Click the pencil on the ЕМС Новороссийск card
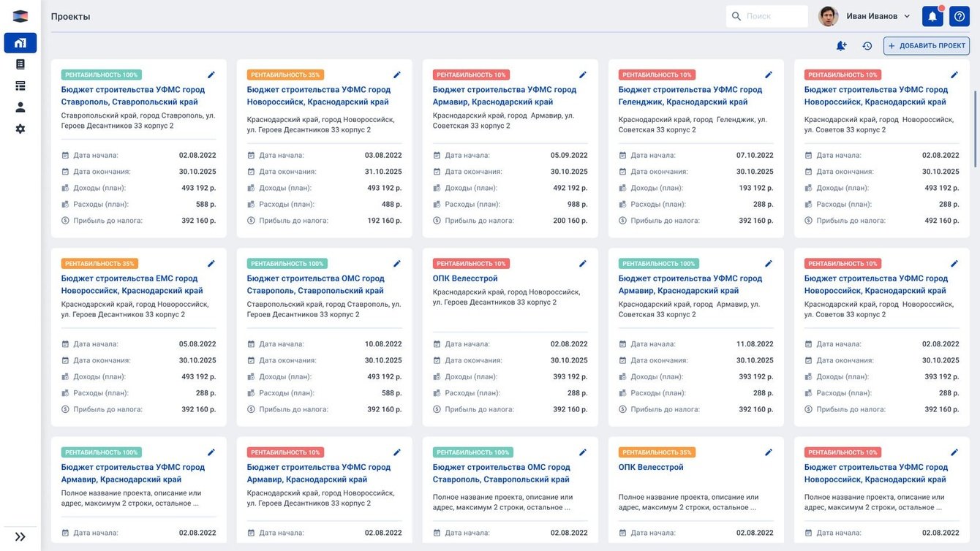The image size is (980, 551). coord(211,264)
